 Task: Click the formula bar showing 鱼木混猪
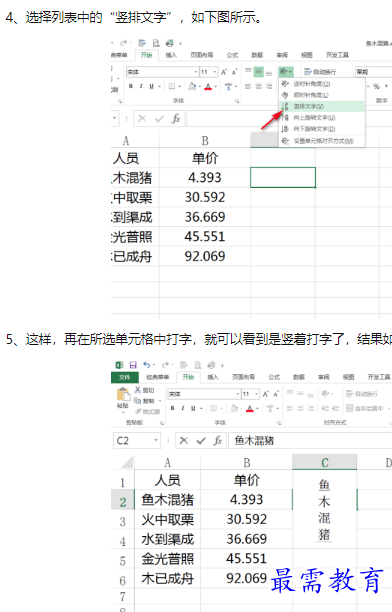point(310,441)
